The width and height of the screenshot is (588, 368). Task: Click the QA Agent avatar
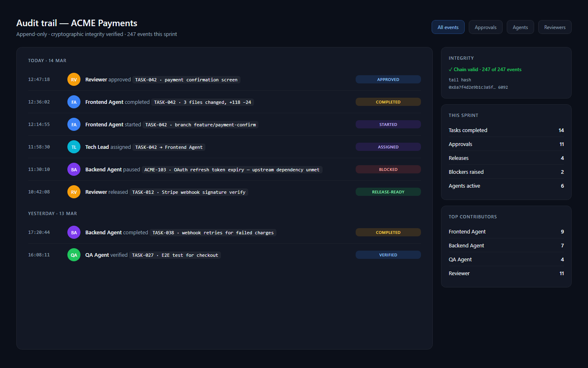click(x=74, y=255)
